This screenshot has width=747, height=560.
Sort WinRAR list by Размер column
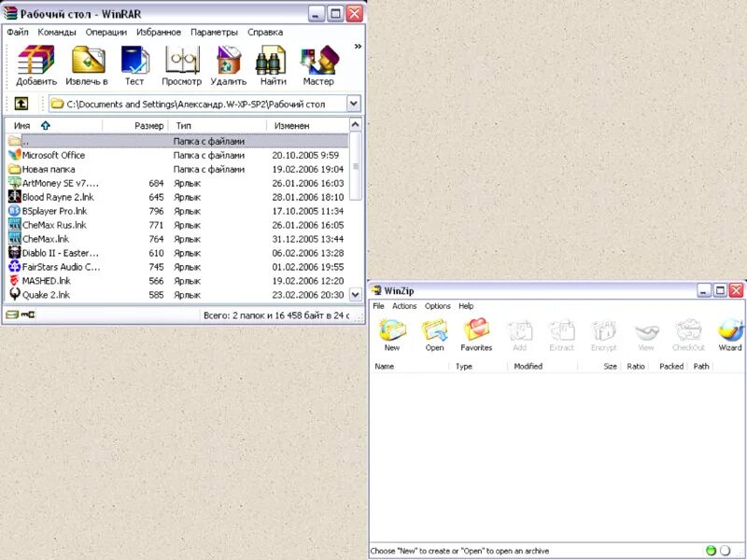135,125
